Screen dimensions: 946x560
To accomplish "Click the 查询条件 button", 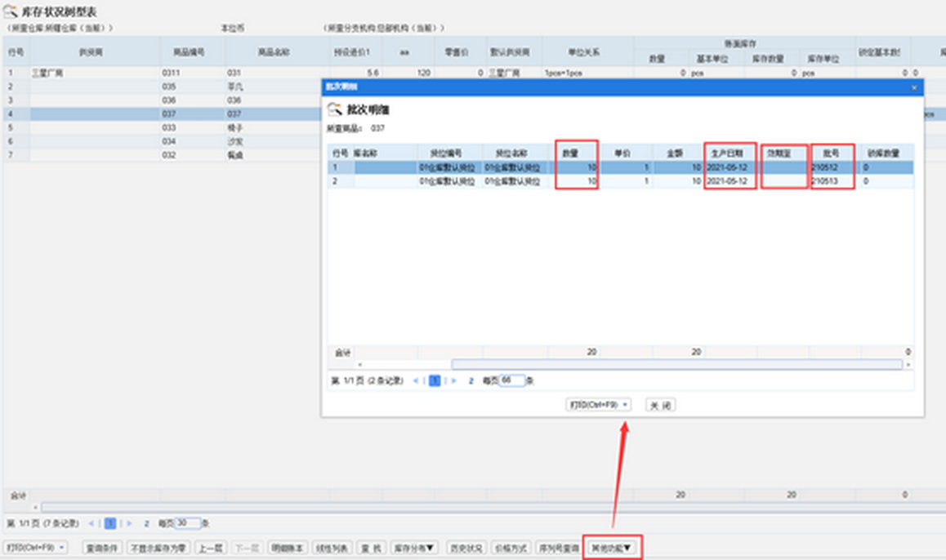I will [102, 548].
